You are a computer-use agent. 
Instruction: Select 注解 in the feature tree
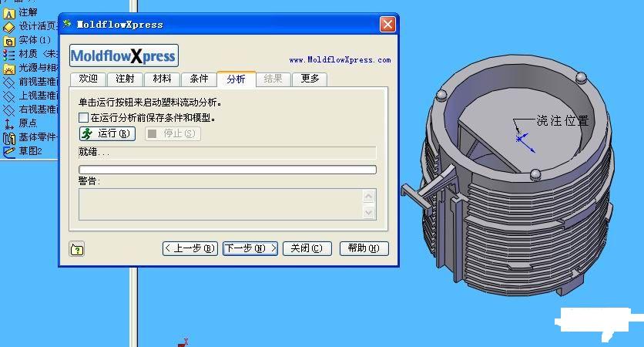click(28, 13)
